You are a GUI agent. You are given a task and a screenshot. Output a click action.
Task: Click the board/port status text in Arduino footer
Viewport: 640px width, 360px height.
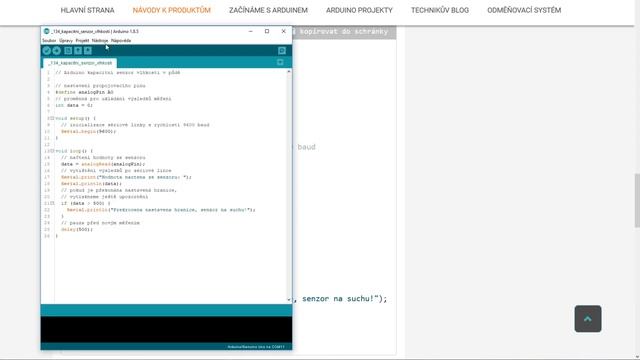click(x=256, y=347)
